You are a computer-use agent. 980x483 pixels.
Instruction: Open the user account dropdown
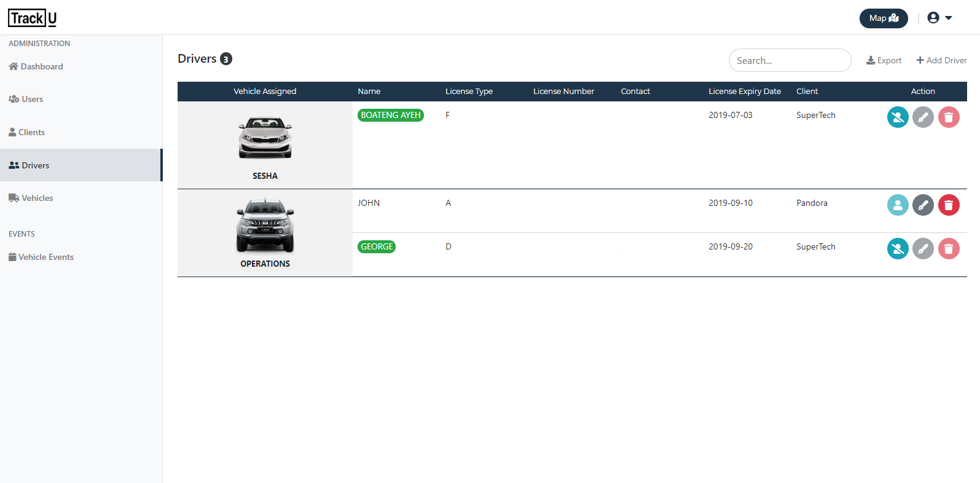coord(939,18)
